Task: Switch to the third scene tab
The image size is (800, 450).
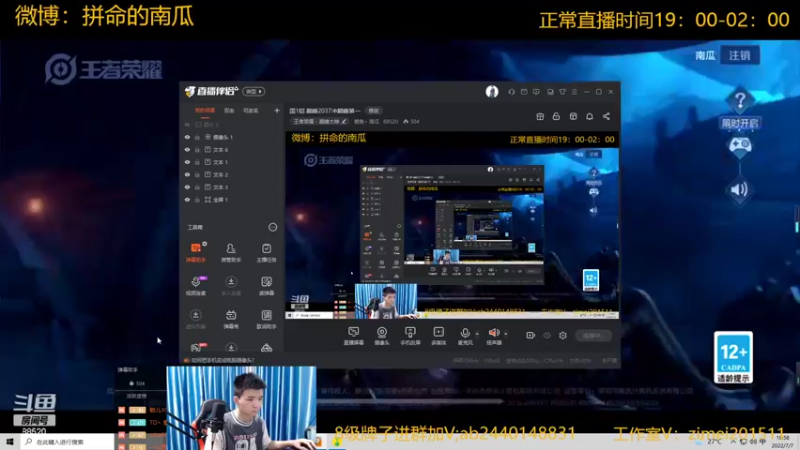Action: (251, 110)
